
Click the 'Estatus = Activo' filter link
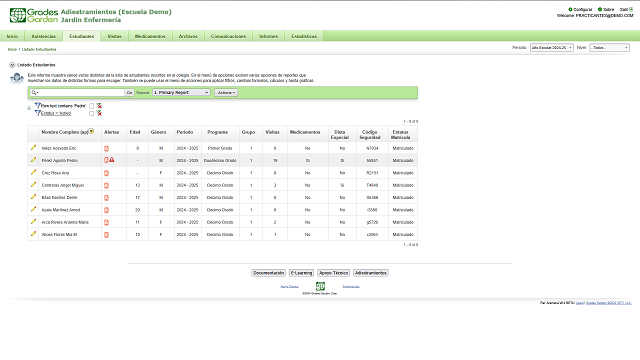[56, 113]
